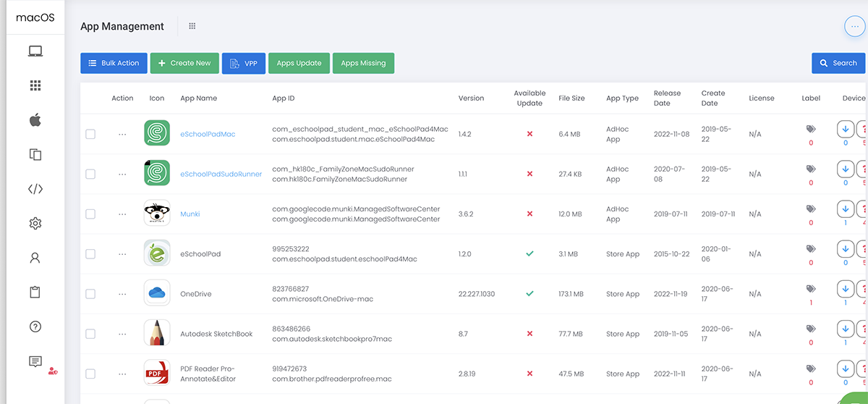Viewport: 868px width, 404px height.
Task: Click the Apps Update button
Action: tap(299, 63)
